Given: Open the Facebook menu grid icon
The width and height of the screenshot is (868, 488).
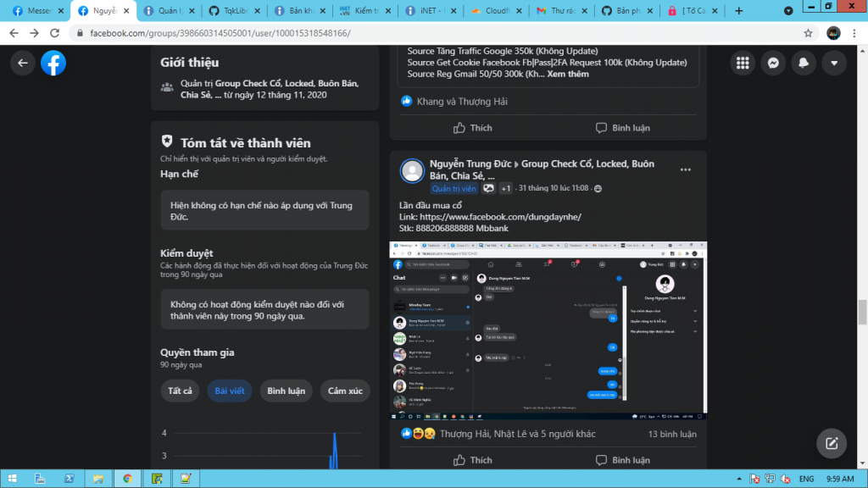Looking at the screenshot, I should click(743, 63).
